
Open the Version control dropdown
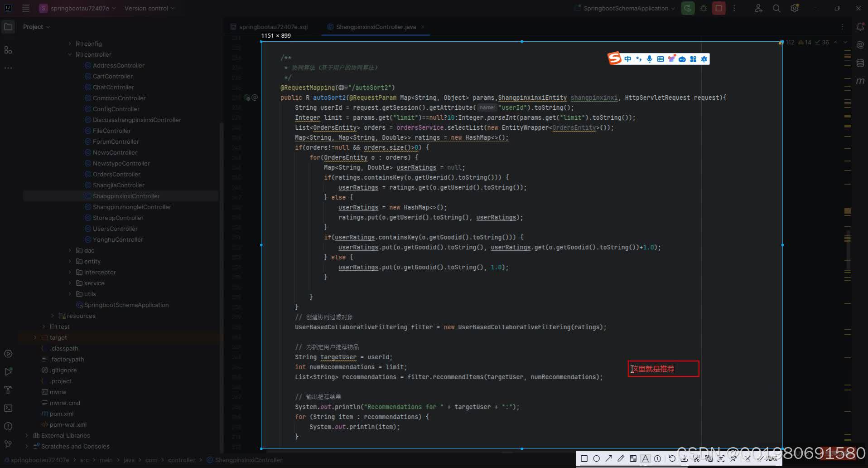[149, 8]
